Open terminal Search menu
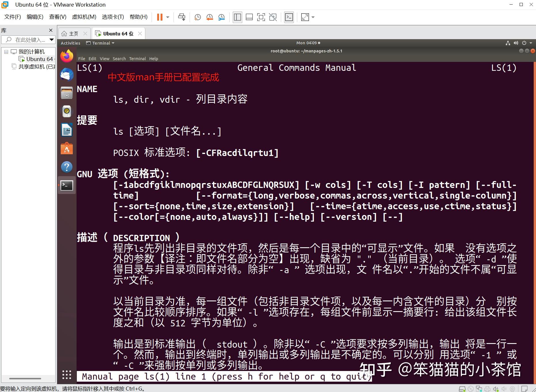The image size is (536, 392). point(119,58)
